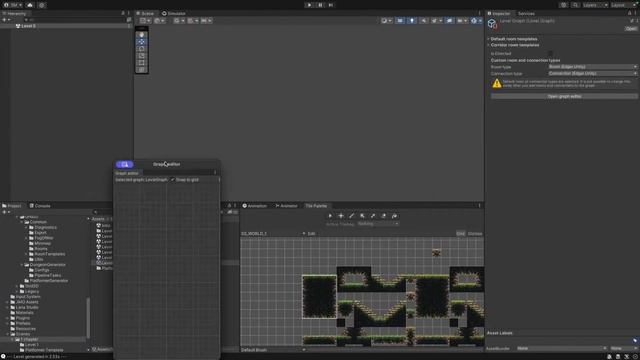Viewport: 640px width, 360px height.
Task: Toggle 2D view mode in Scene toolbar
Action: (x=400, y=20)
